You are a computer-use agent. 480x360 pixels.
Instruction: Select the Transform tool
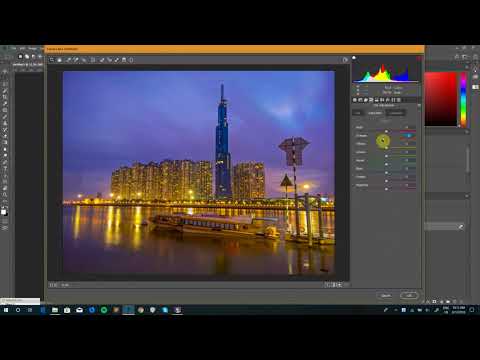point(93,60)
